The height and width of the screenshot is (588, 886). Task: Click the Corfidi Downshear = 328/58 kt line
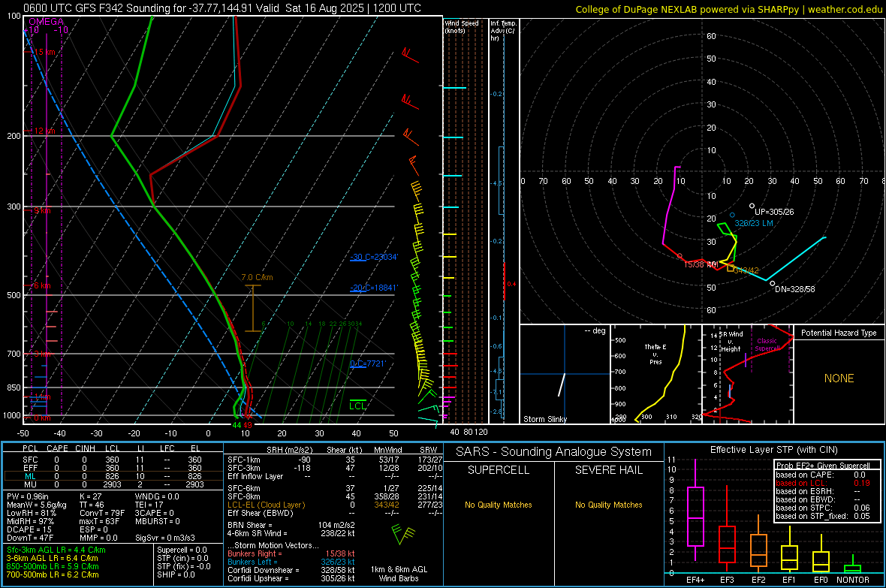[x=291, y=571]
